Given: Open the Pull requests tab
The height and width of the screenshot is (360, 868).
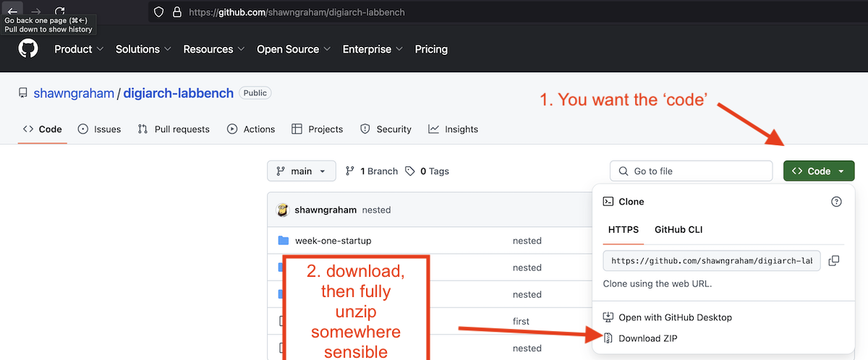Looking at the screenshot, I should click(174, 129).
